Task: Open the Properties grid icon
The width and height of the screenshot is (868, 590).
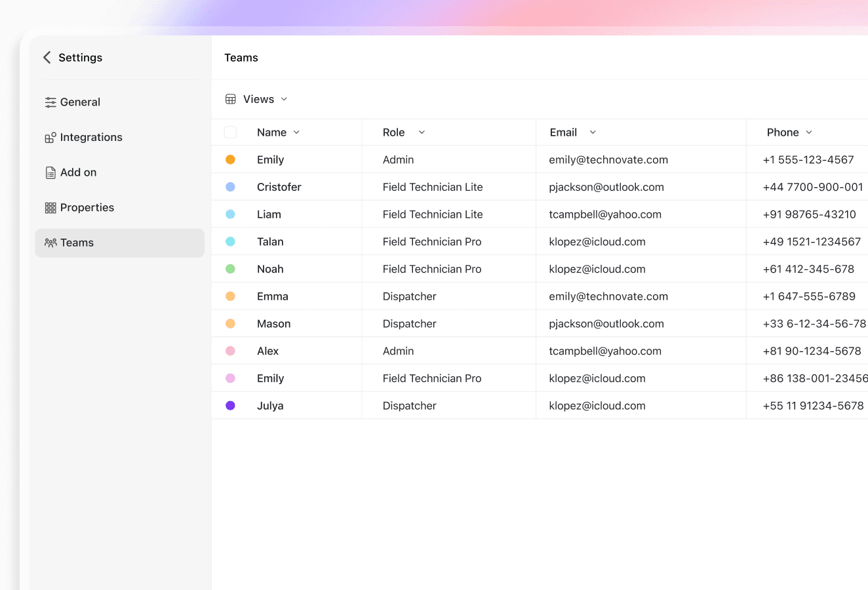Action: (50, 207)
